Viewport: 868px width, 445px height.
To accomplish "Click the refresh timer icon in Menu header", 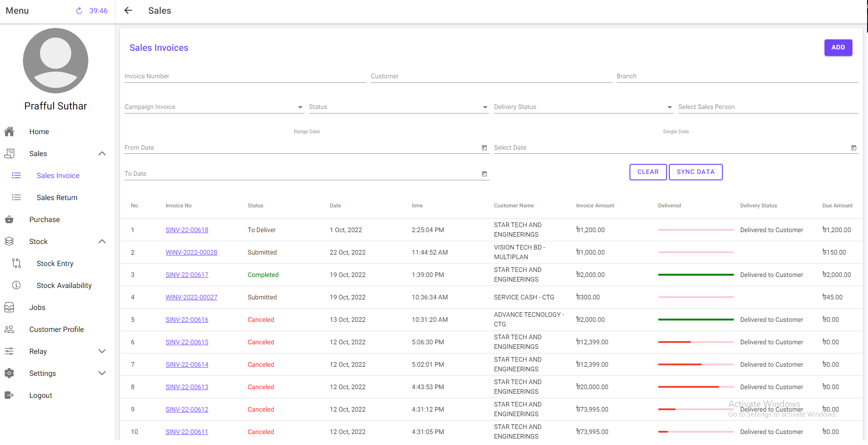I will 79,11.
